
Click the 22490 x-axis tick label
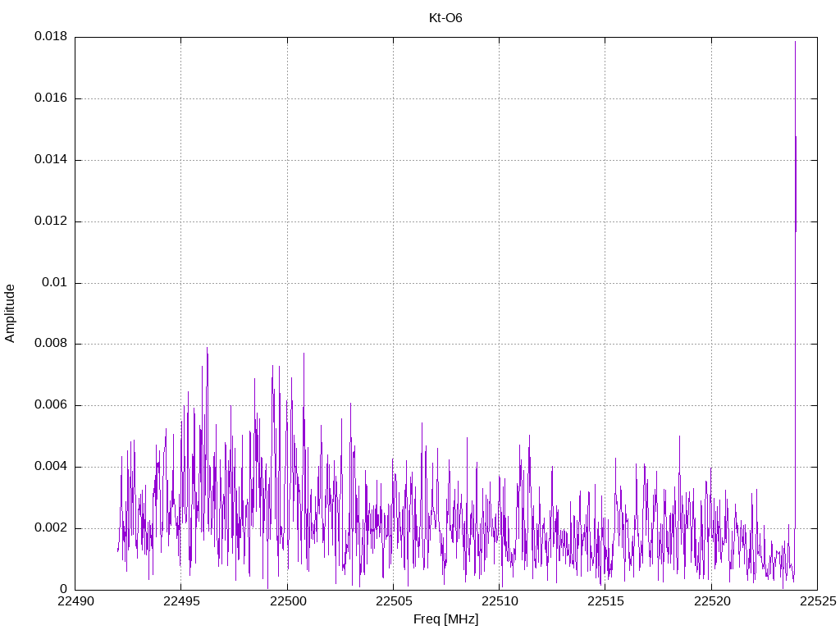(75, 601)
